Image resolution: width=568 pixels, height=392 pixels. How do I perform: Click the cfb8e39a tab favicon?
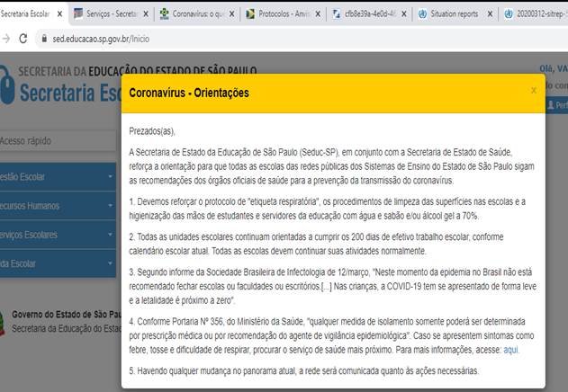[336, 13]
